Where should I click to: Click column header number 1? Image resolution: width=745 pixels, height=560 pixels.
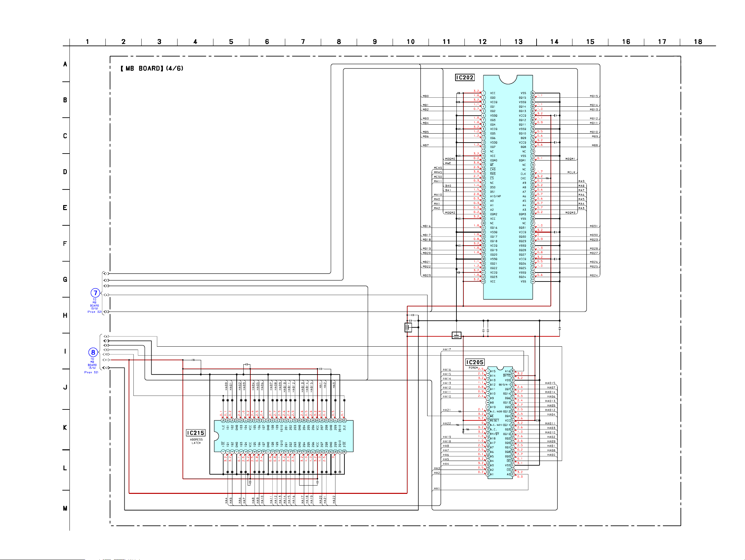pyautogui.click(x=87, y=42)
